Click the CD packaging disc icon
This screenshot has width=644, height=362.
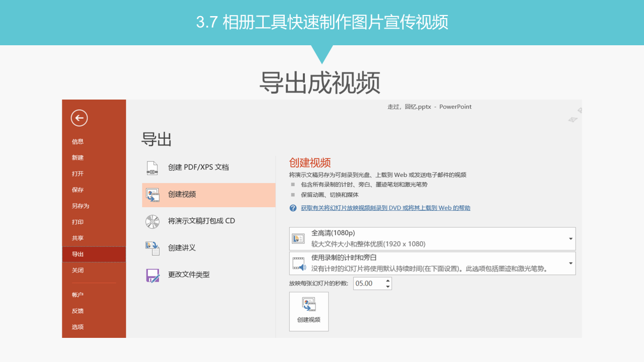point(152,221)
